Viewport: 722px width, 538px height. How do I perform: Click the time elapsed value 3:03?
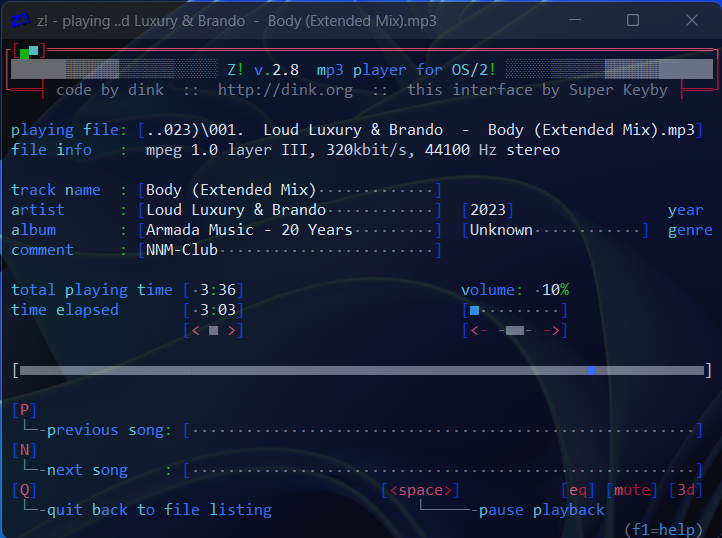coord(213,310)
